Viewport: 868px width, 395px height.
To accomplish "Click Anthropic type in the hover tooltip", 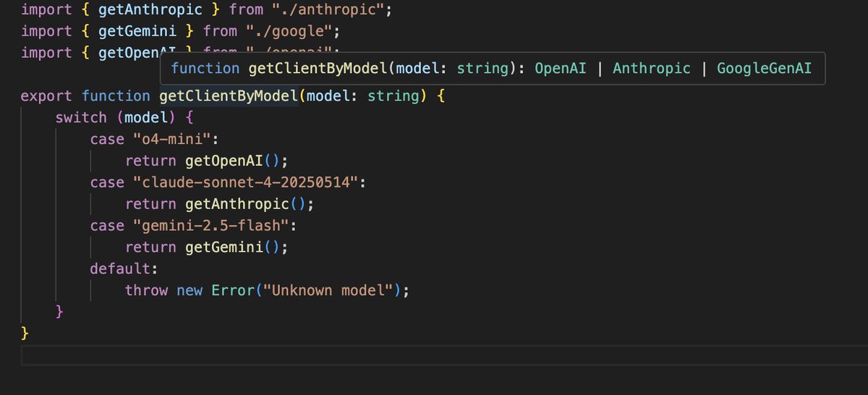I will (x=652, y=69).
